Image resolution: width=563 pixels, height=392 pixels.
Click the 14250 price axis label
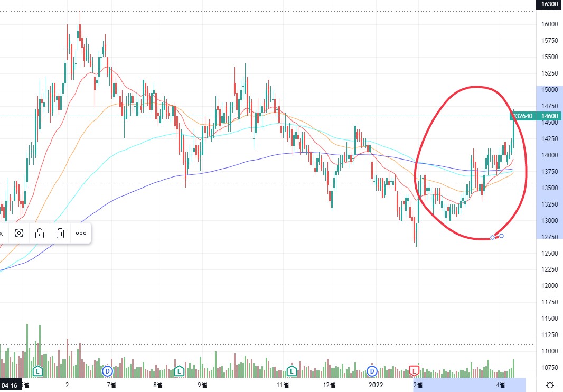click(550, 139)
